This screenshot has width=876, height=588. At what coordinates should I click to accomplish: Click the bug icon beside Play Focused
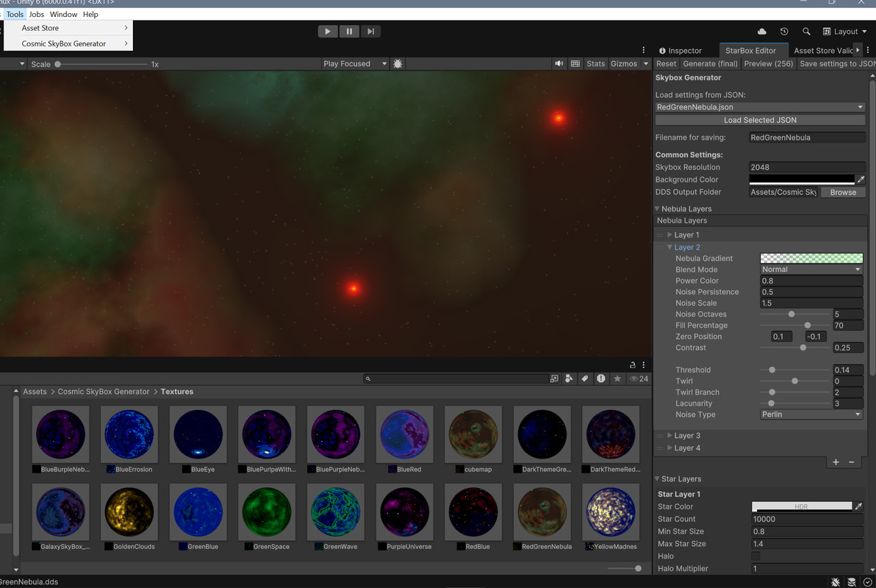(x=398, y=64)
